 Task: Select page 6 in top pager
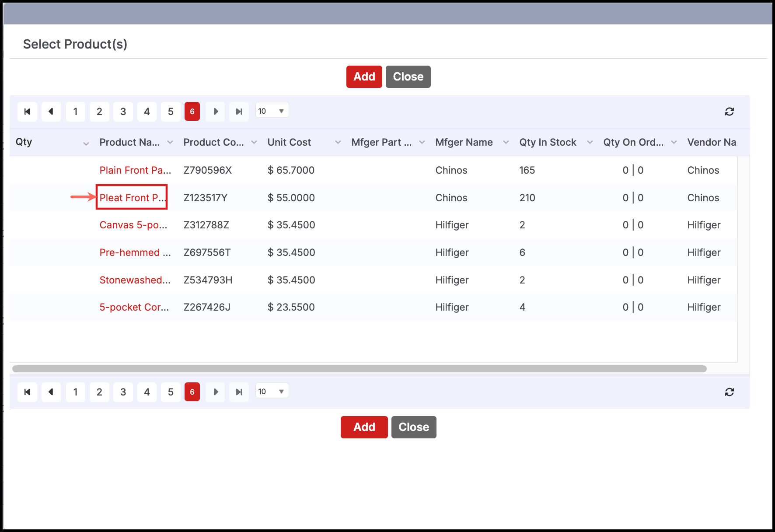(x=192, y=112)
